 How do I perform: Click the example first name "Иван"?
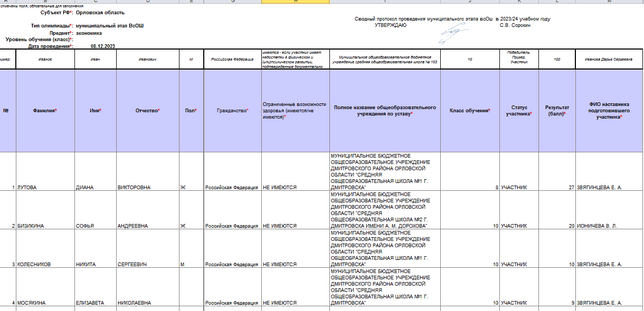[x=96, y=60]
